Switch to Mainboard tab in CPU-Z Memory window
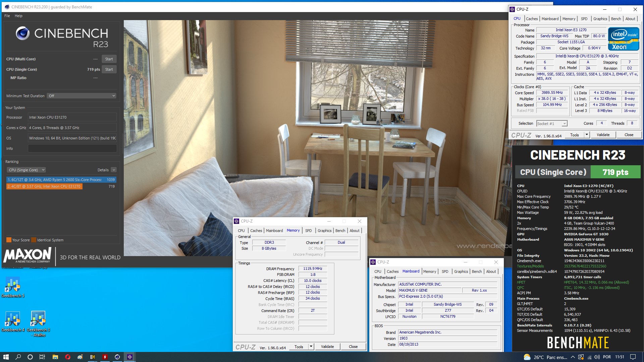 pos(274,231)
